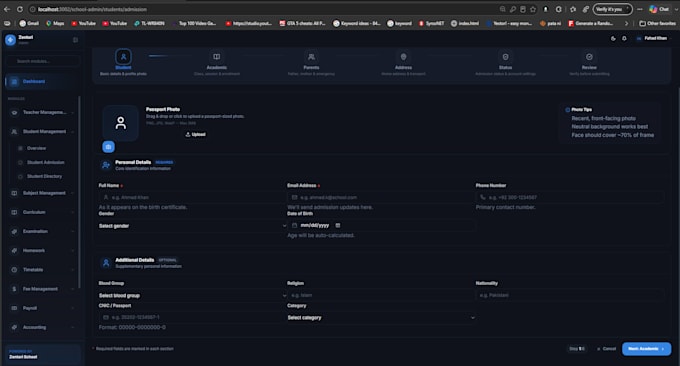Click the Student Management sidebar icon
Screen dimensions: 680x366
tap(14, 131)
